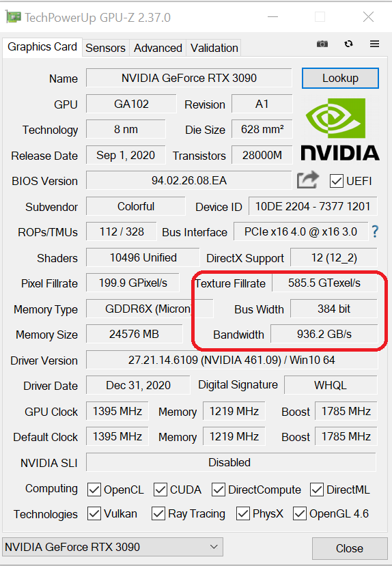Open the NVIDIA GeForce RTX 3090 combo box

pos(113,547)
